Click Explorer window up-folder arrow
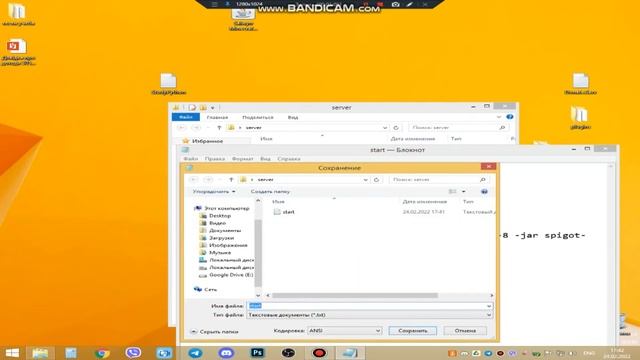This screenshot has height=360, width=640. (x=219, y=128)
